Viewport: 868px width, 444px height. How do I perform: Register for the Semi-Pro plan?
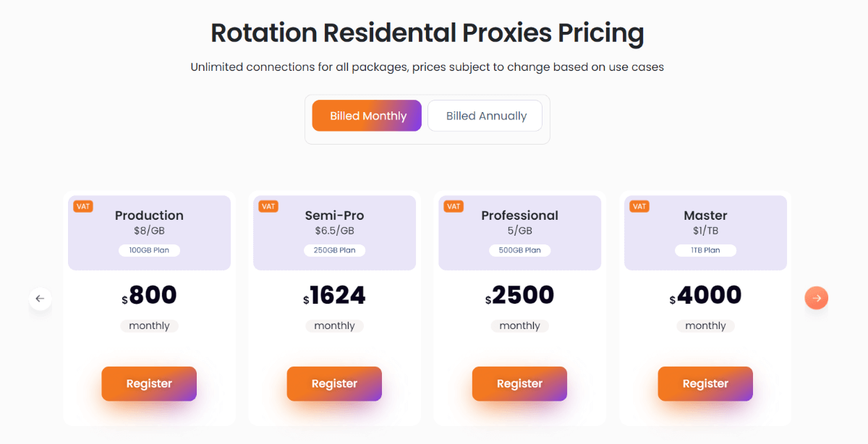click(x=334, y=383)
